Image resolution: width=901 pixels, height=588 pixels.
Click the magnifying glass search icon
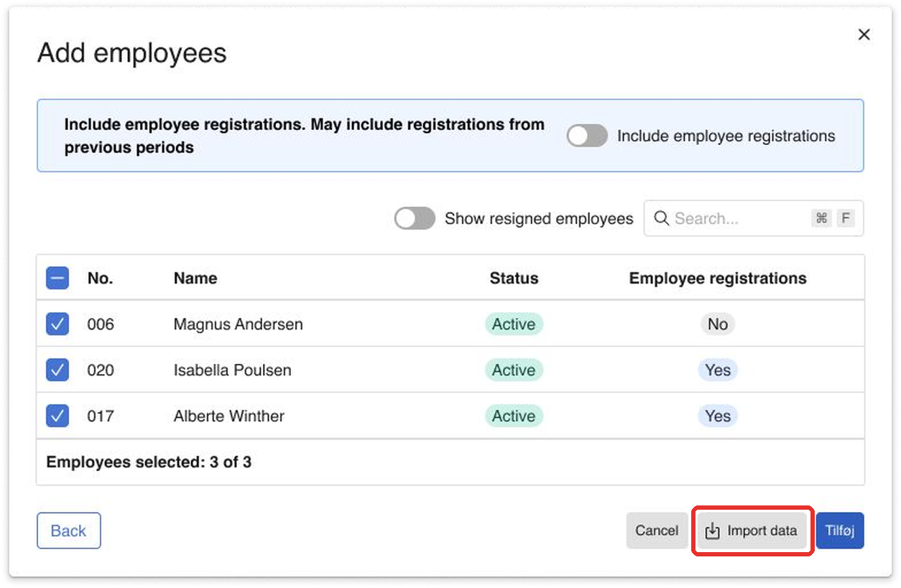(x=661, y=218)
